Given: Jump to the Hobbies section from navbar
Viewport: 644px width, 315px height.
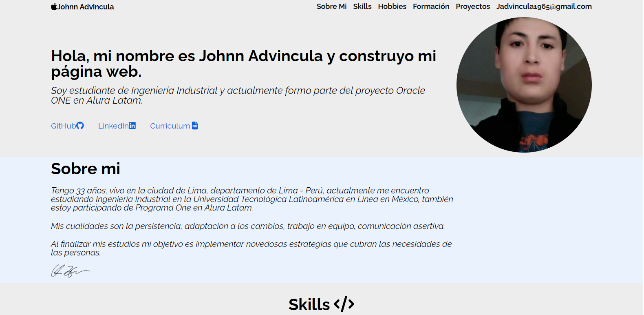Looking at the screenshot, I should 392,7.
